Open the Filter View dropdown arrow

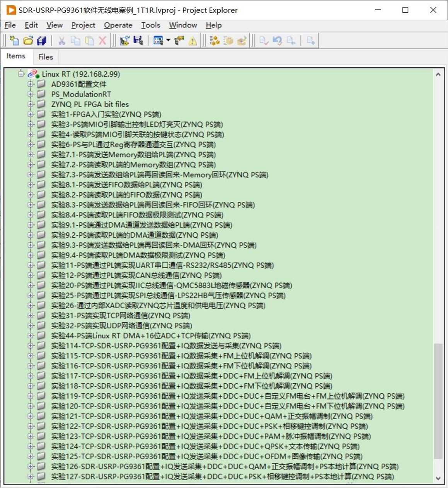tap(168, 40)
